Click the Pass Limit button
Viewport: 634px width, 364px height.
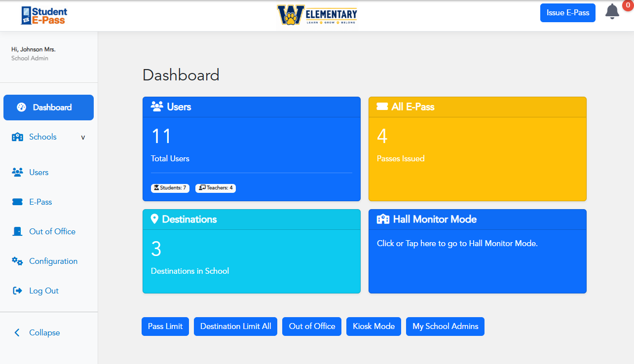click(165, 327)
